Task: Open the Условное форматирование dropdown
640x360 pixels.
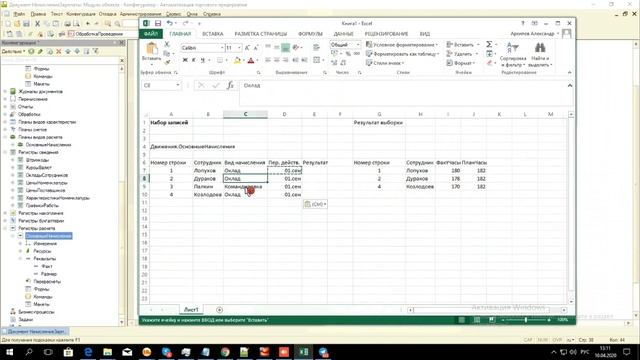Action: point(402,44)
